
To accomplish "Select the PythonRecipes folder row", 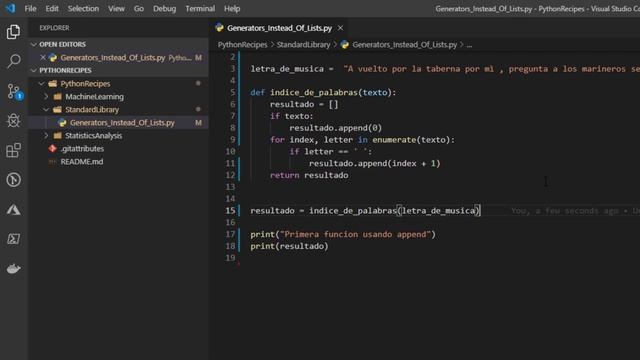I will click(118, 83).
